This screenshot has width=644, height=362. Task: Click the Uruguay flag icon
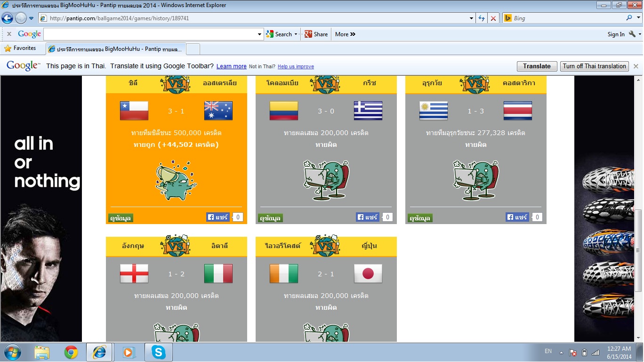click(434, 111)
